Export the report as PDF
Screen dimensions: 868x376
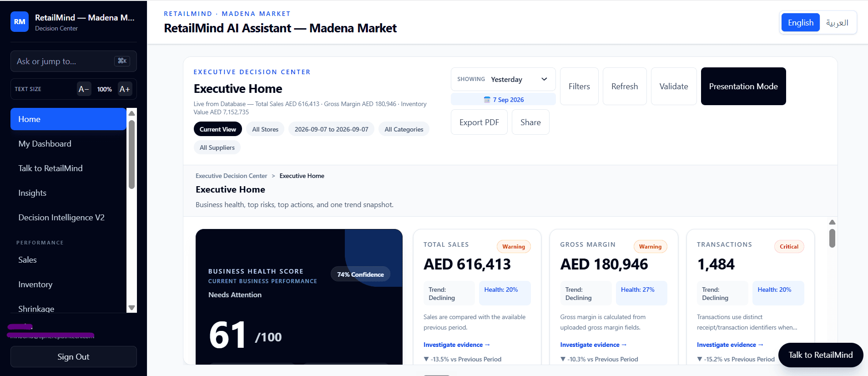click(x=479, y=122)
